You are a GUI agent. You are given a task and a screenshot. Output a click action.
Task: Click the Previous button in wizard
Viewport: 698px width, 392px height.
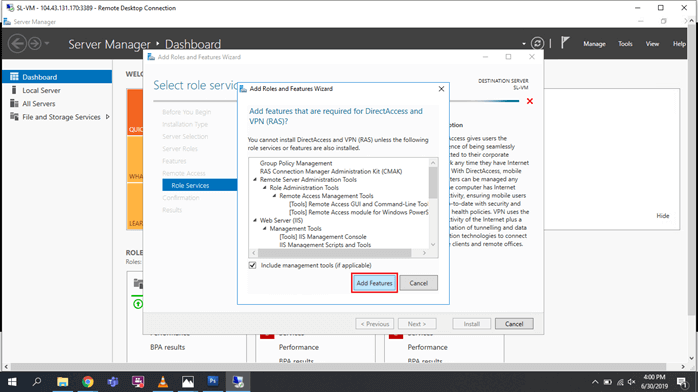click(374, 324)
